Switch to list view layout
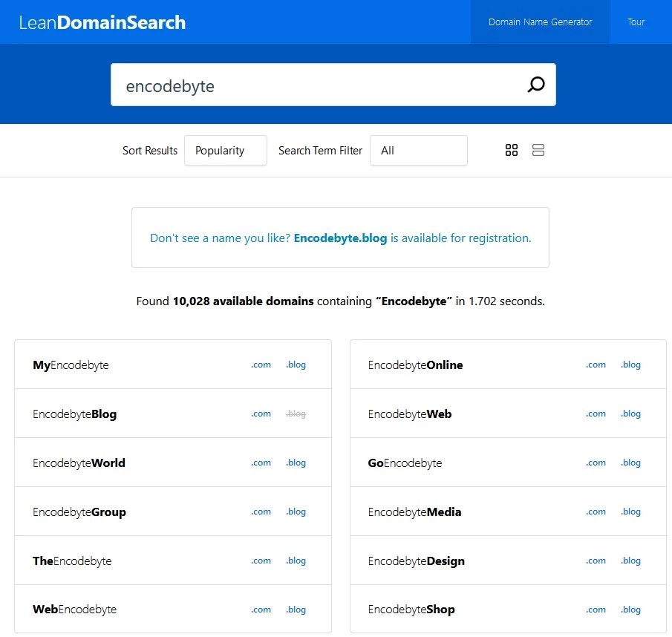The image size is (672, 637). pos(538,150)
